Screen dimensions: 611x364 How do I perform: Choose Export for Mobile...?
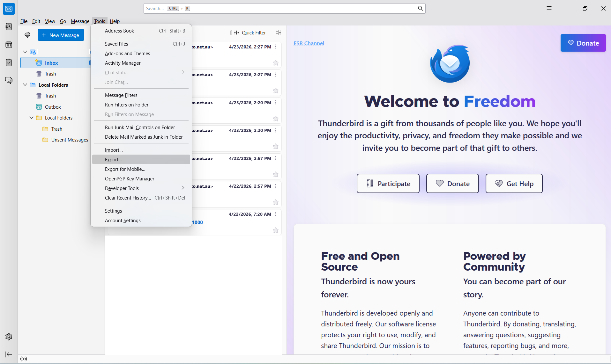[x=141, y=169]
